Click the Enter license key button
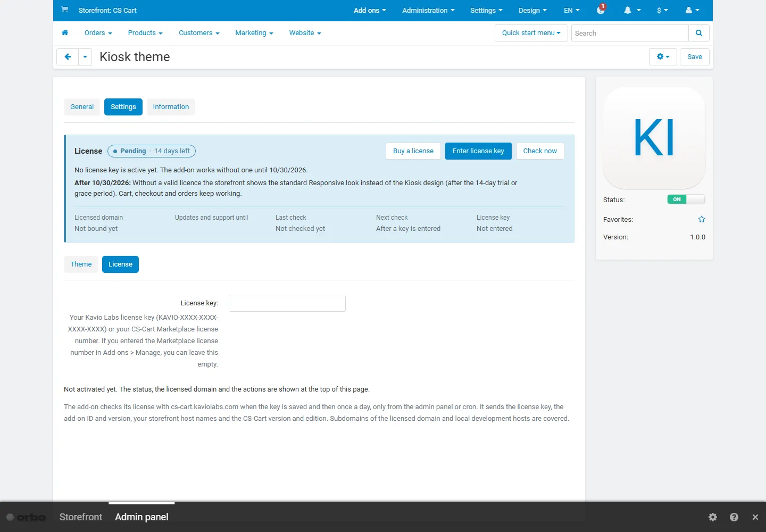Image resolution: width=766 pixels, height=532 pixels. pyautogui.click(x=478, y=151)
